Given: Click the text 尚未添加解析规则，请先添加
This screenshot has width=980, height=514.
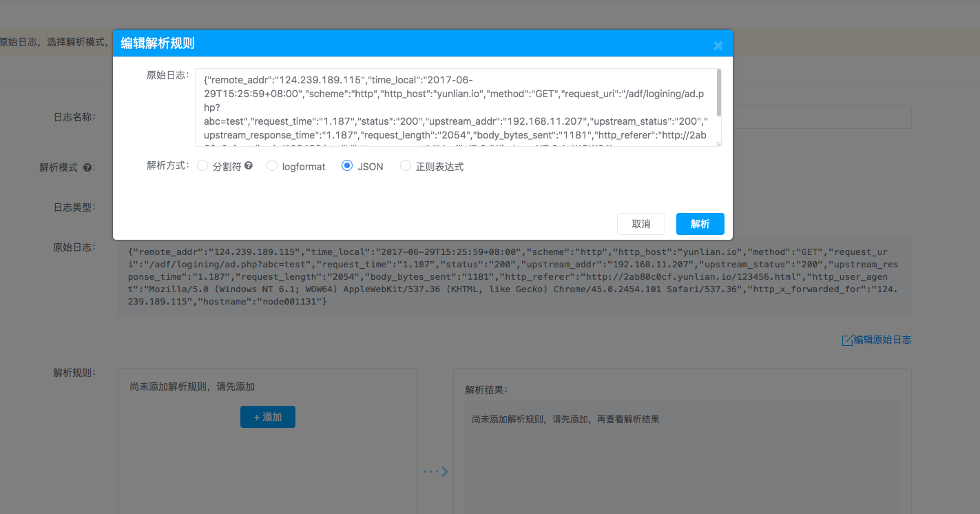Looking at the screenshot, I should (x=192, y=387).
